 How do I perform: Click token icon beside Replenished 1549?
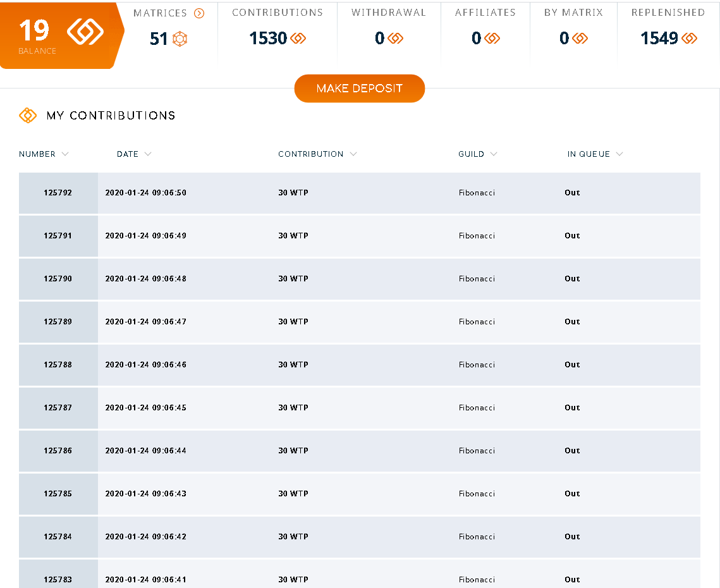[x=689, y=39]
